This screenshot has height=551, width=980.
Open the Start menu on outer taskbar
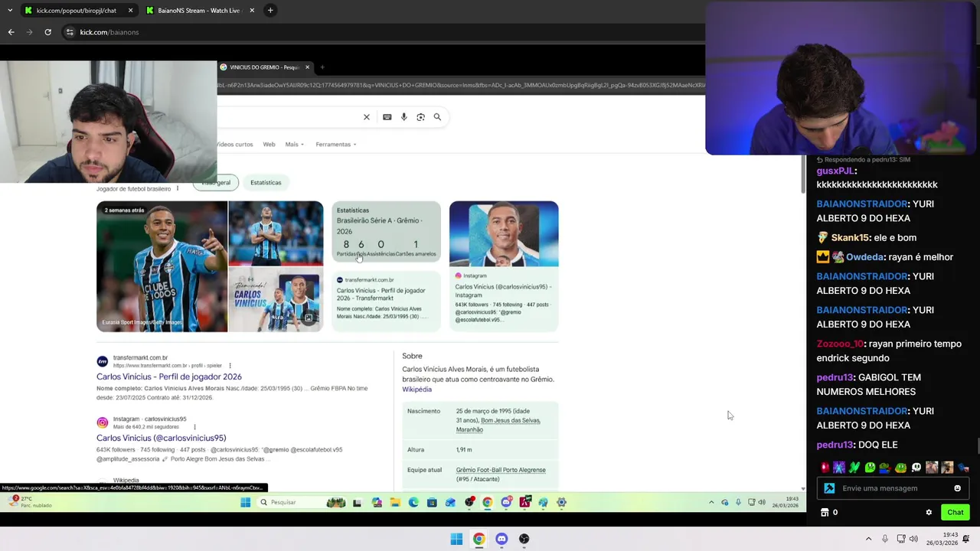click(x=456, y=539)
